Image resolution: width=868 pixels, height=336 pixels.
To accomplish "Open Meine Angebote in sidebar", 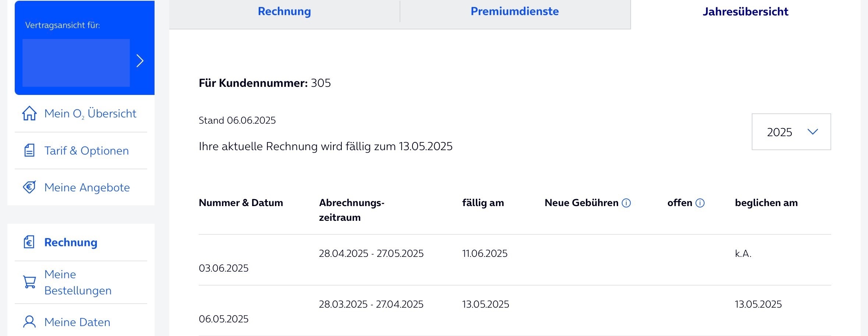I will click(x=87, y=187).
